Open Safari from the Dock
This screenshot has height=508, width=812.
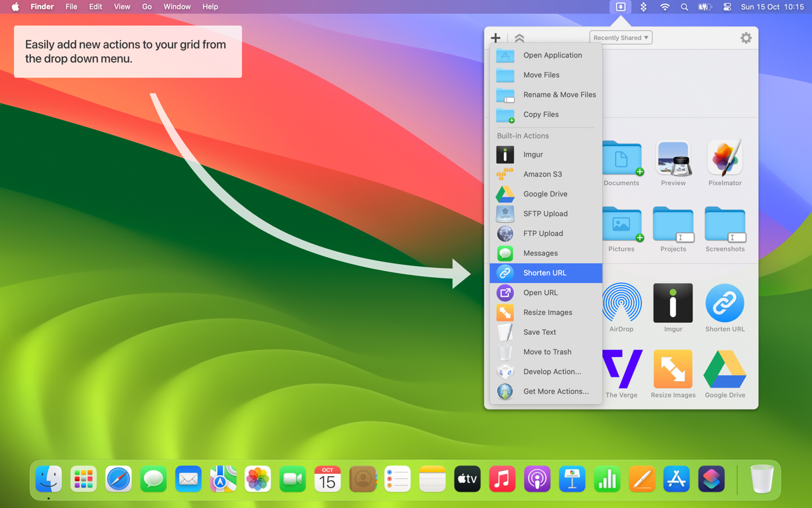(118, 480)
